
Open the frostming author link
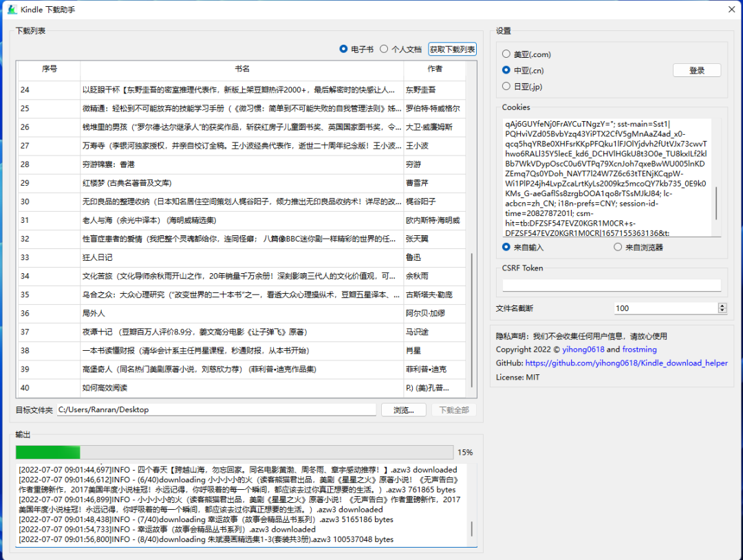[639, 349]
